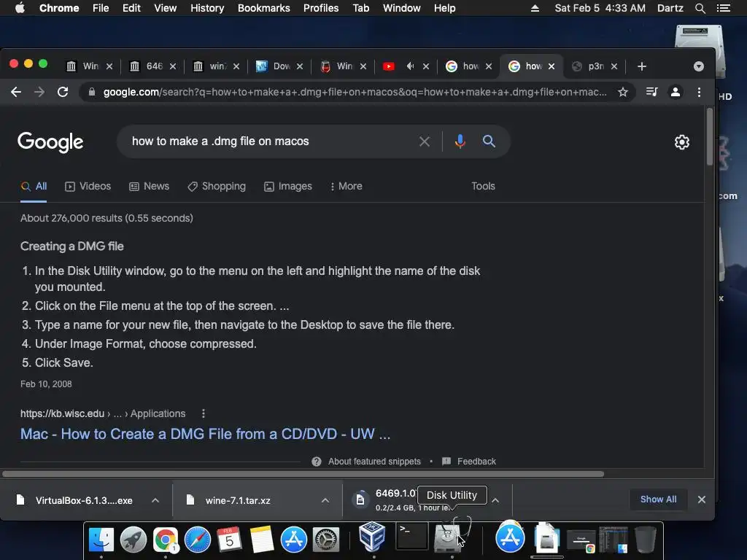Viewport: 747px width, 560px height.
Task: Open the tab search dropdown arrow
Action: (x=698, y=66)
